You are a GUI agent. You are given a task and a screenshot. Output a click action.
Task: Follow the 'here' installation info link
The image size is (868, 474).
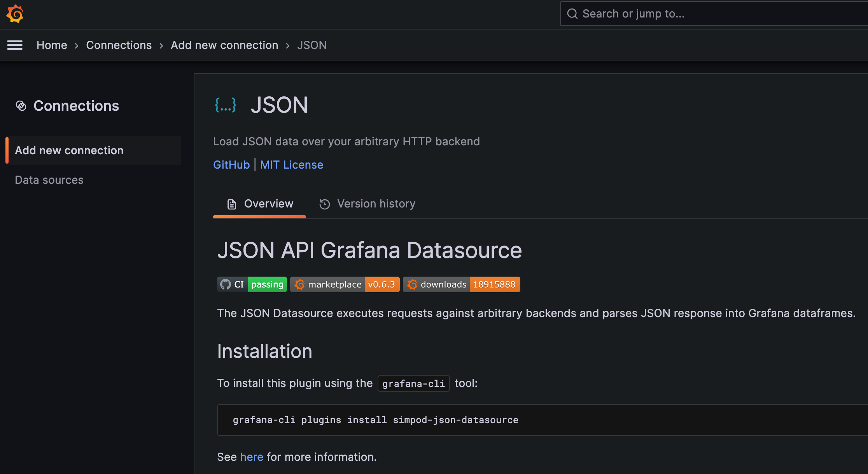pyautogui.click(x=252, y=457)
